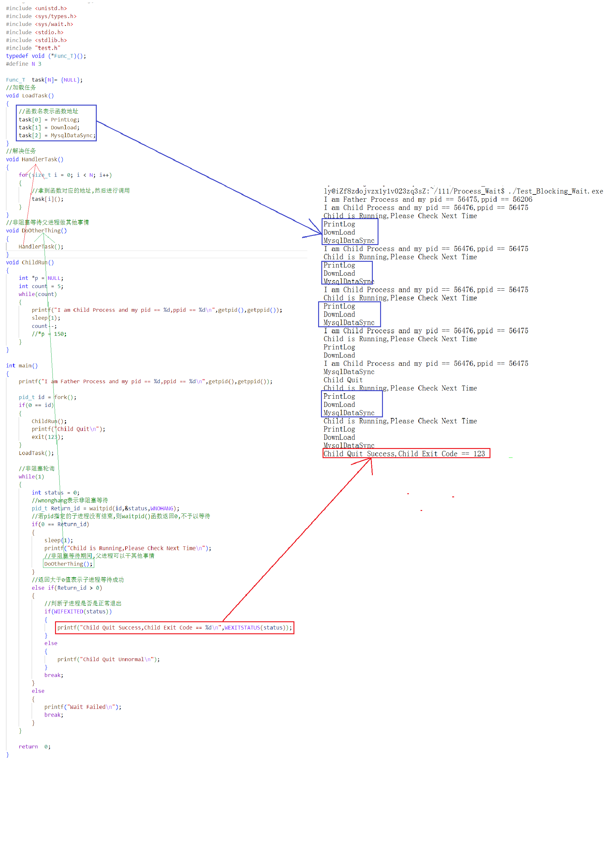
Task: Click the LoadTask() call in main
Action: (36, 452)
